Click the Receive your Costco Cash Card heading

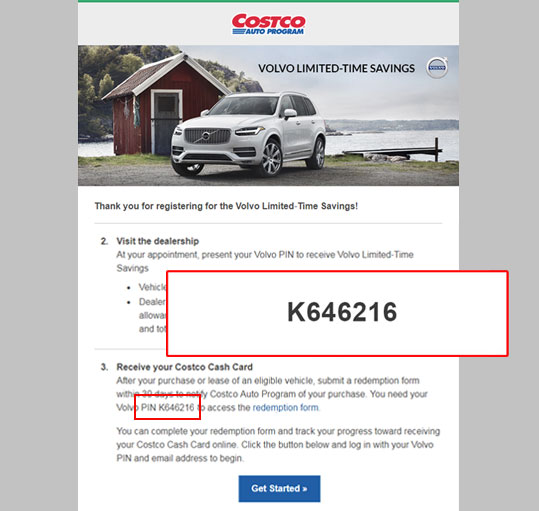(184, 367)
